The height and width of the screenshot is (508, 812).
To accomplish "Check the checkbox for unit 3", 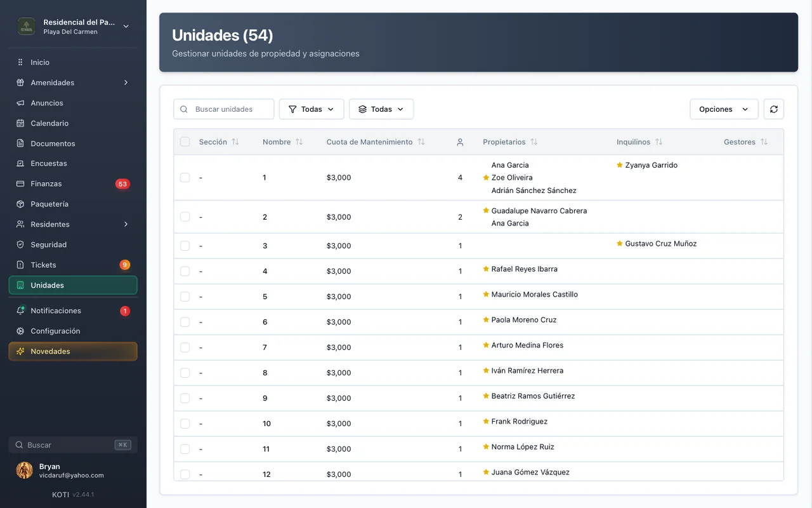I will (x=185, y=246).
